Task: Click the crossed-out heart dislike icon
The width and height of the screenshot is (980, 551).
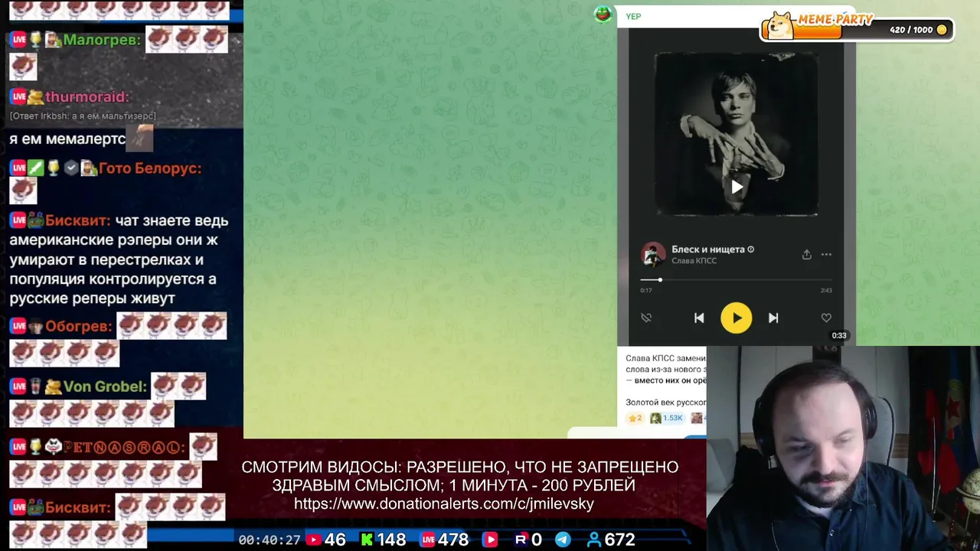Action: [x=646, y=318]
